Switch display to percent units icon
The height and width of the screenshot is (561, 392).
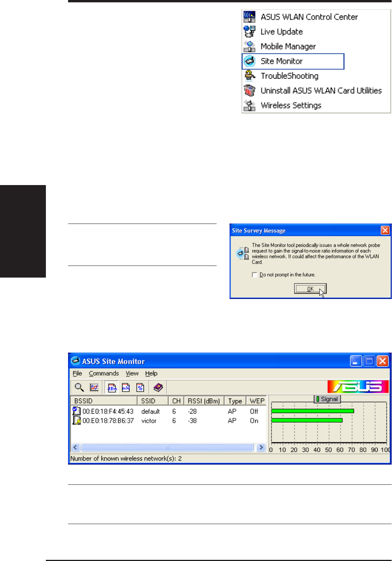140,387
